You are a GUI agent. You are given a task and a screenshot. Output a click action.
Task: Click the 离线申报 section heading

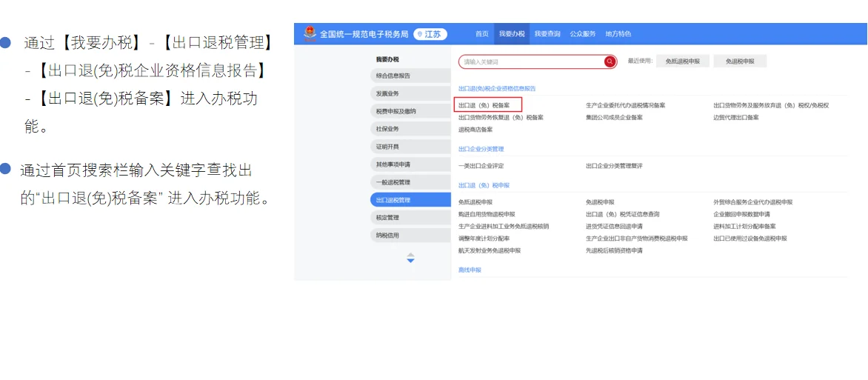click(x=470, y=270)
